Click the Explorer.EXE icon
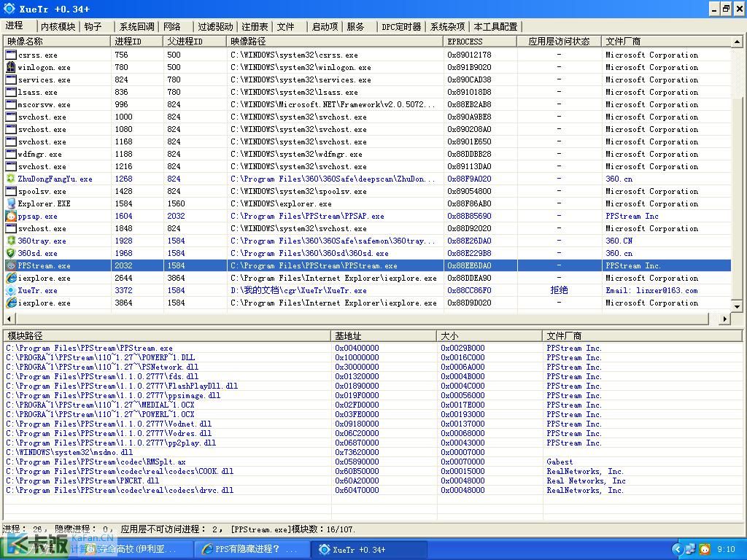 pyautogui.click(x=10, y=203)
